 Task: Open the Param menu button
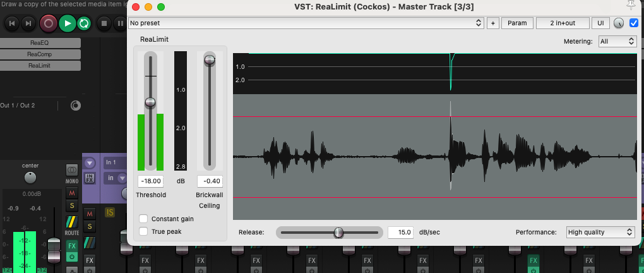pyautogui.click(x=517, y=23)
